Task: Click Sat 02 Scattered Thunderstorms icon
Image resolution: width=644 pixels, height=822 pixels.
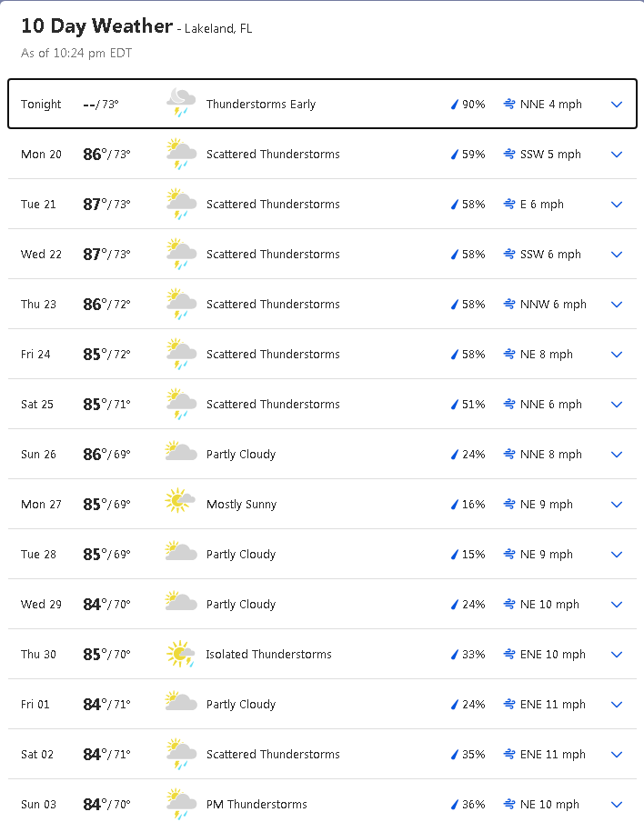Action: [x=181, y=754]
